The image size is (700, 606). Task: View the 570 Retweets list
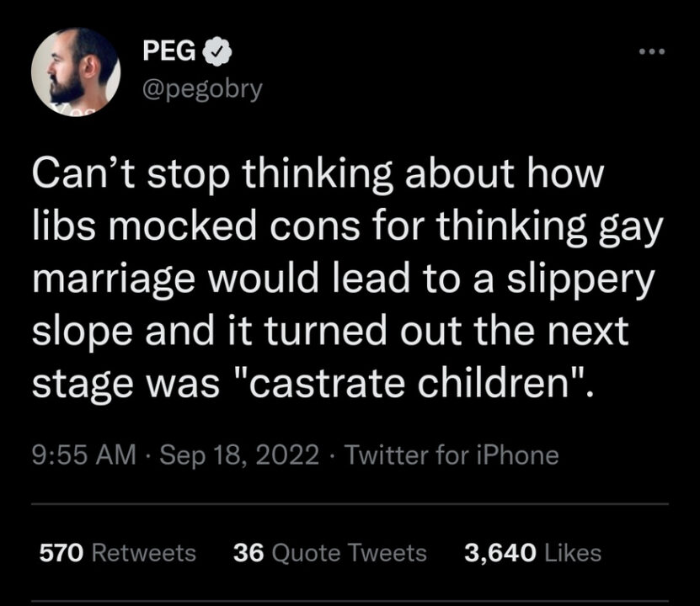[115, 553]
